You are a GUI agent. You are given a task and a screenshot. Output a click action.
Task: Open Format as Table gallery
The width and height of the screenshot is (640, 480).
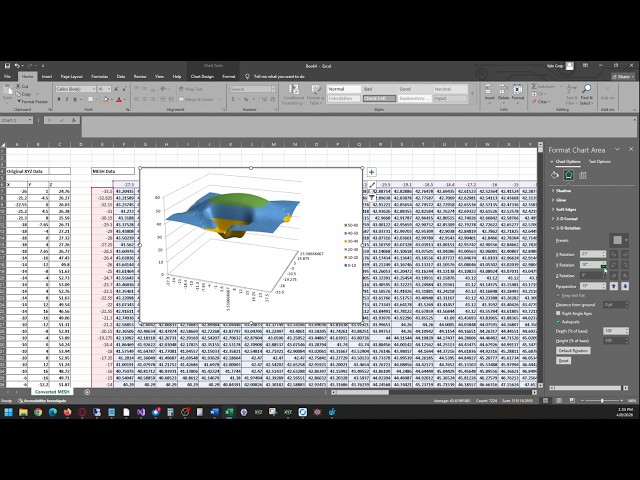click(315, 95)
